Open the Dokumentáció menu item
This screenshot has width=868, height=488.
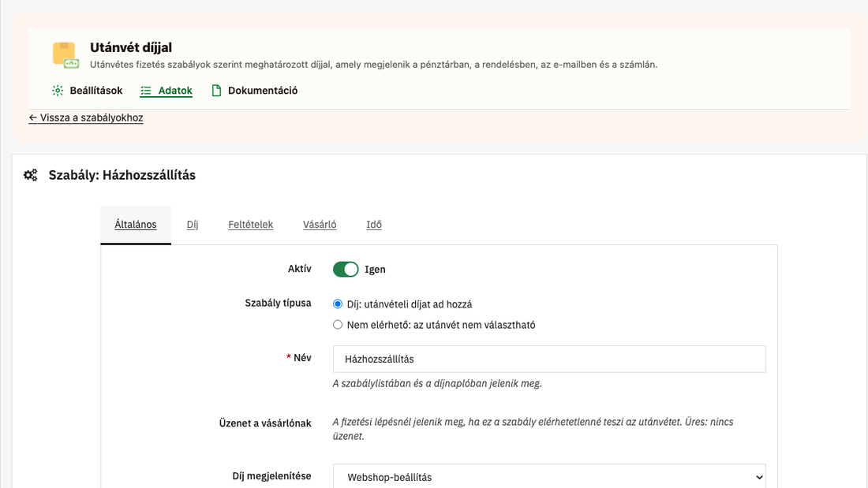coord(255,90)
